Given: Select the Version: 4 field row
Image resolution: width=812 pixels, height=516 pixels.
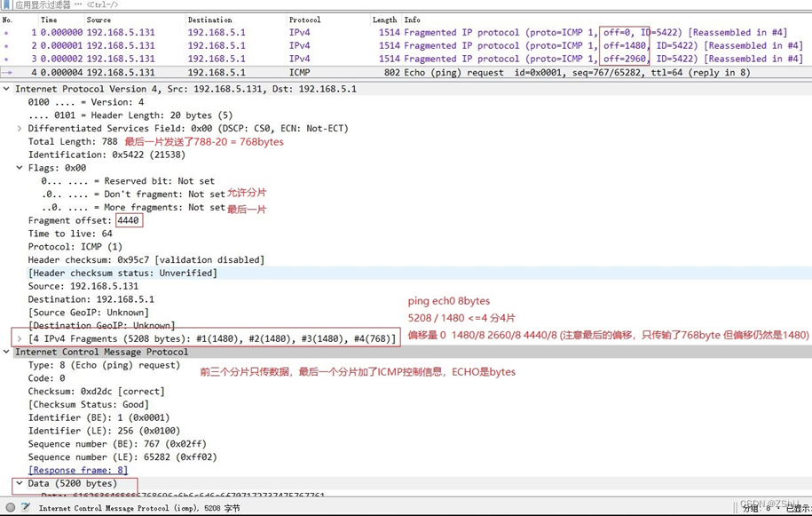Looking at the screenshot, I should (x=86, y=102).
